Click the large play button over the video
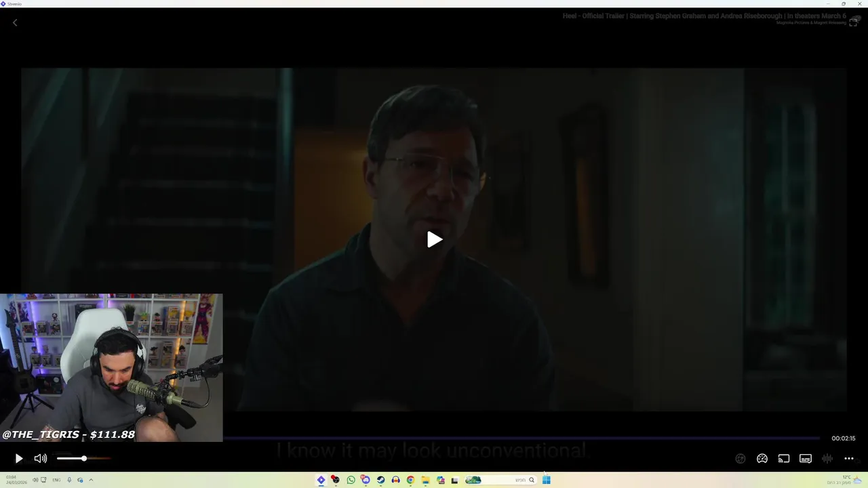Screen dimensions: 868x488 435,239
